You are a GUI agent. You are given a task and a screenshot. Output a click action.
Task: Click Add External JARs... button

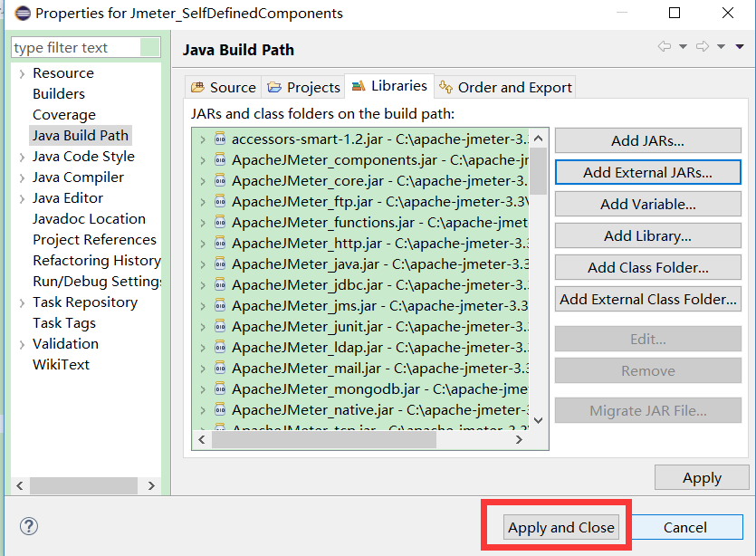[x=647, y=172]
